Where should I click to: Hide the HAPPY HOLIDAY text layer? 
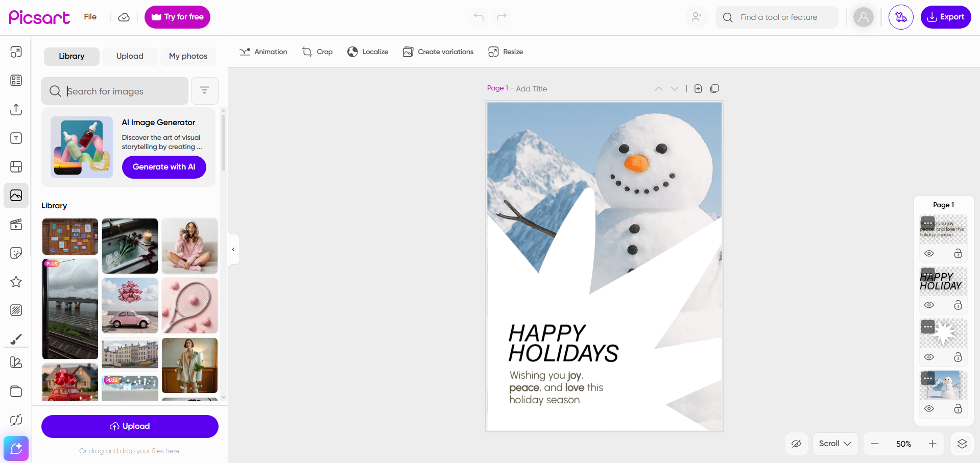coord(929,305)
